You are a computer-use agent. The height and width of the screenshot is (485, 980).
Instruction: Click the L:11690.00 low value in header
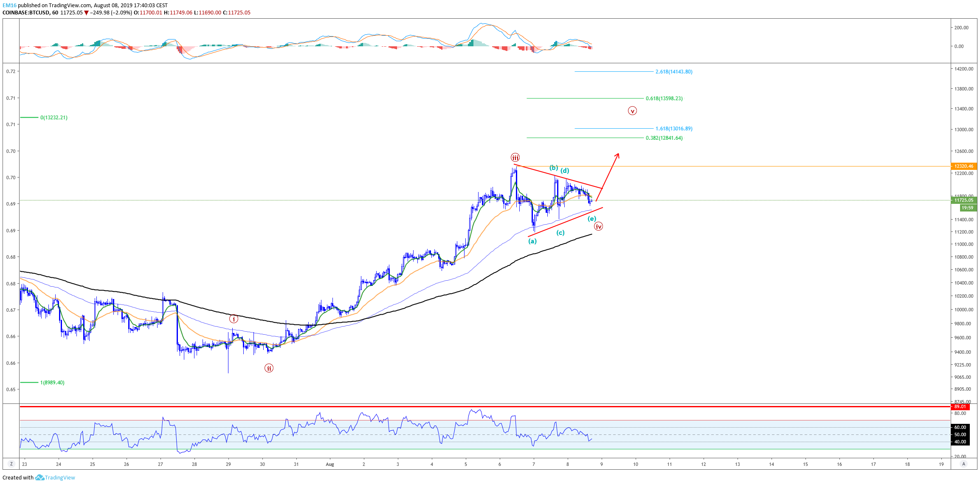[208, 13]
